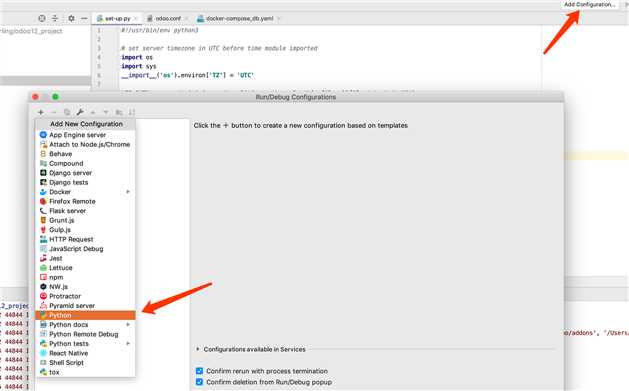Viewport: 629px width, 391px height.
Task: Choose the Grunt.js icon
Action: pos(43,220)
